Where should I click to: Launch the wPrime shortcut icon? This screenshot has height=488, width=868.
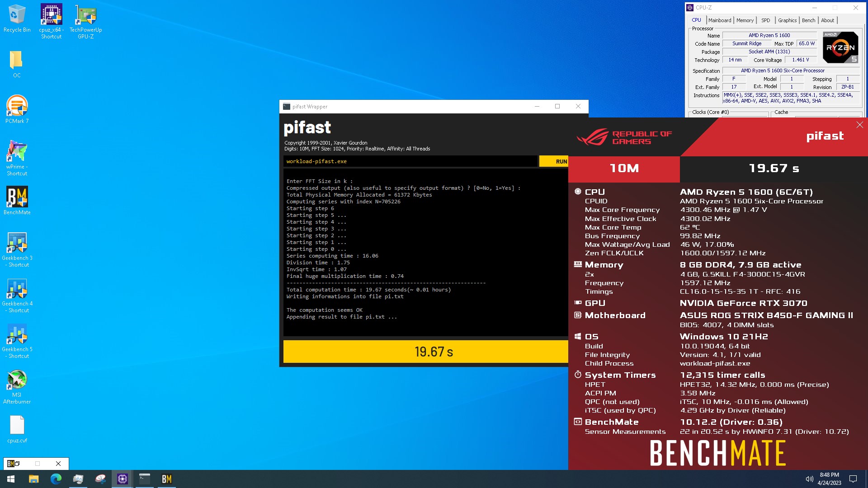(x=17, y=158)
